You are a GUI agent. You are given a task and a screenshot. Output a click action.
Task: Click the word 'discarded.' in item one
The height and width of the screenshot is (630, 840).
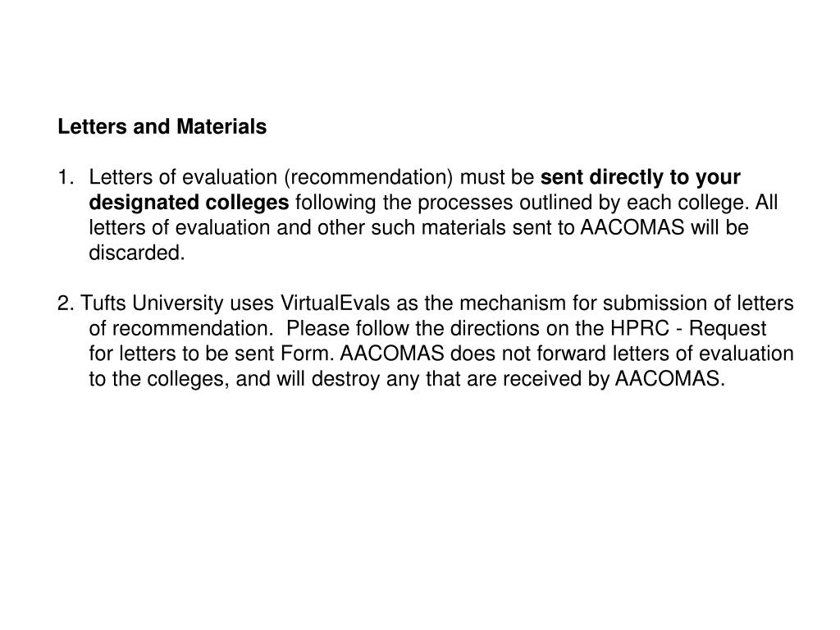137,253
